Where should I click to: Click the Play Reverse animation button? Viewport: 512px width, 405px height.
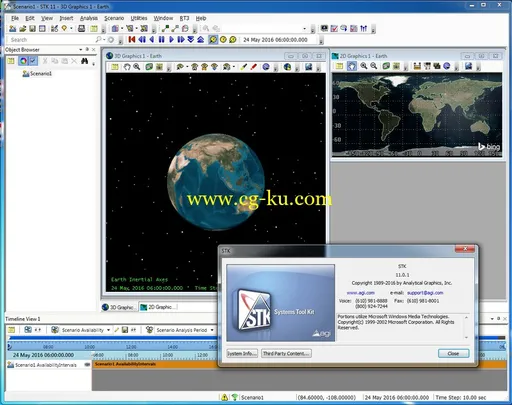click(x=152, y=40)
